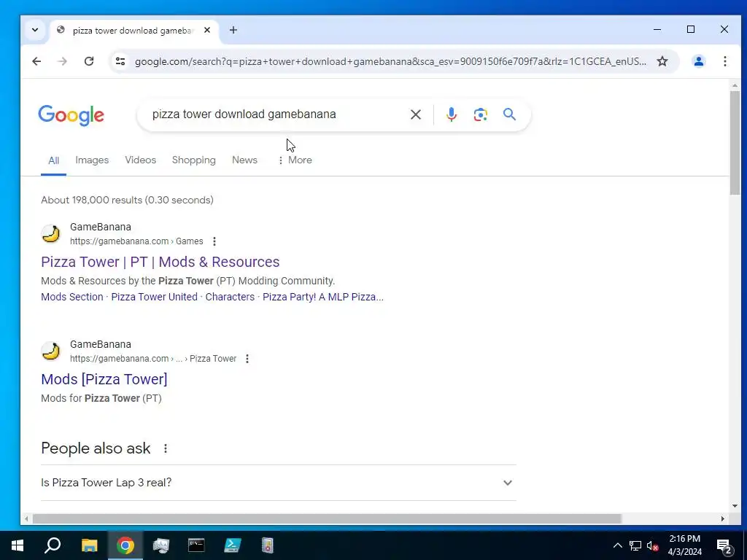Click the horizontal scrollbar thumb
Screen dimensions: 747x560
pos(327,518)
